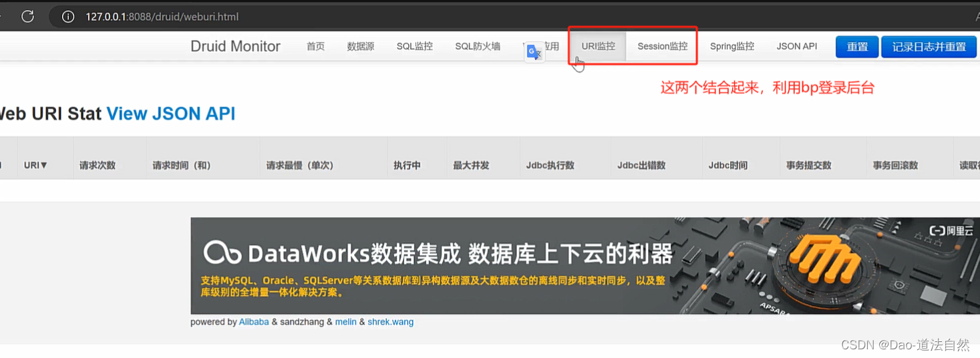The height and width of the screenshot is (358, 980).
Task: Click the translate floating icon
Action: [x=534, y=53]
